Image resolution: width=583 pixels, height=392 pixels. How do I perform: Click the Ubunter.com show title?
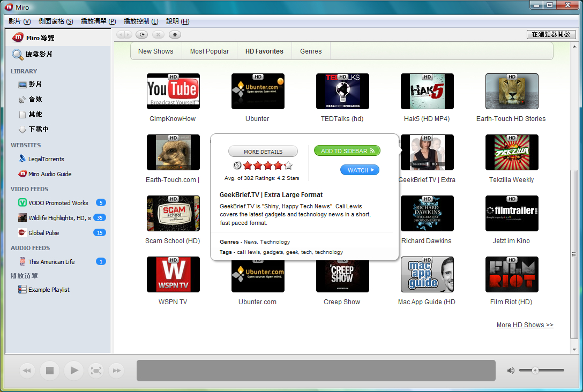257,302
